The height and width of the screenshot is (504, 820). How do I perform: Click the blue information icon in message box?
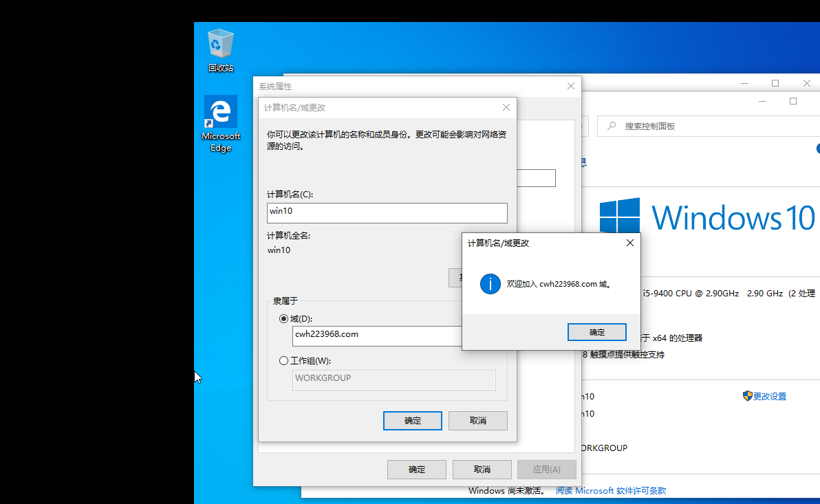coord(490,284)
